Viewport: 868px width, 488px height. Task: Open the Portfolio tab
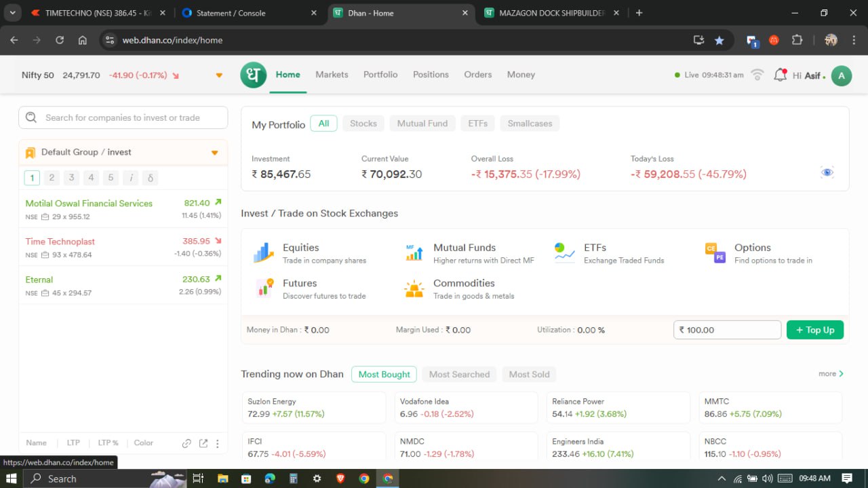pos(380,75)
